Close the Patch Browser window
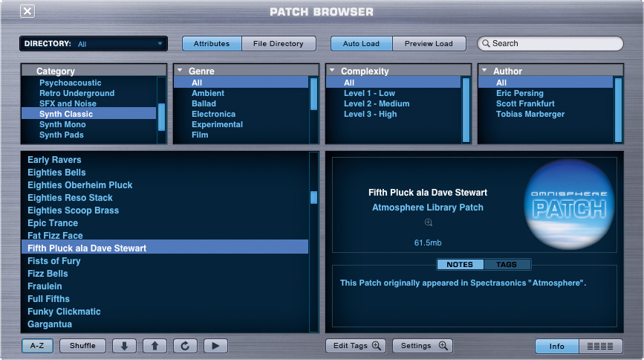This screenshot has height=360, width=644. pyautogui.click(x=27, y=11)
